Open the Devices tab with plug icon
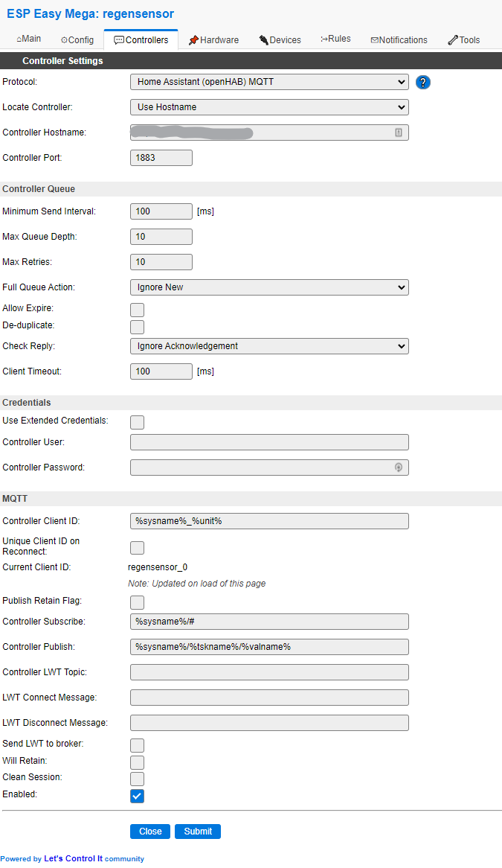This screenshot has height=868, width=502. click(x=280, y=40)
